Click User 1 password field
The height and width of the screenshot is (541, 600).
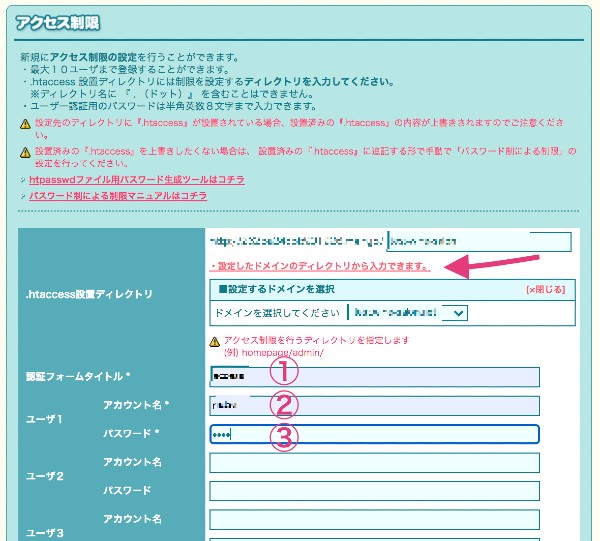pos(374,434)
